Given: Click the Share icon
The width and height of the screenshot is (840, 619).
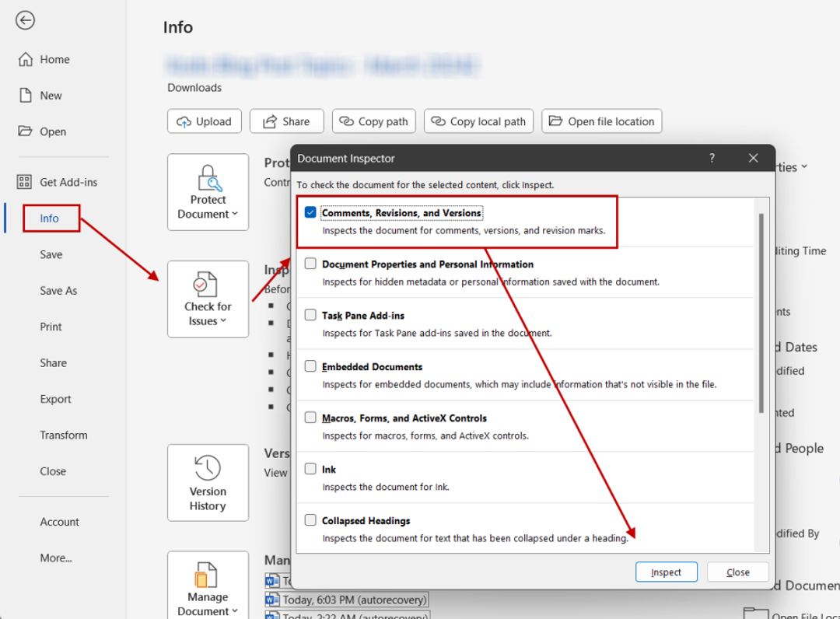Looking at the screenshot, I should point(271,121).
